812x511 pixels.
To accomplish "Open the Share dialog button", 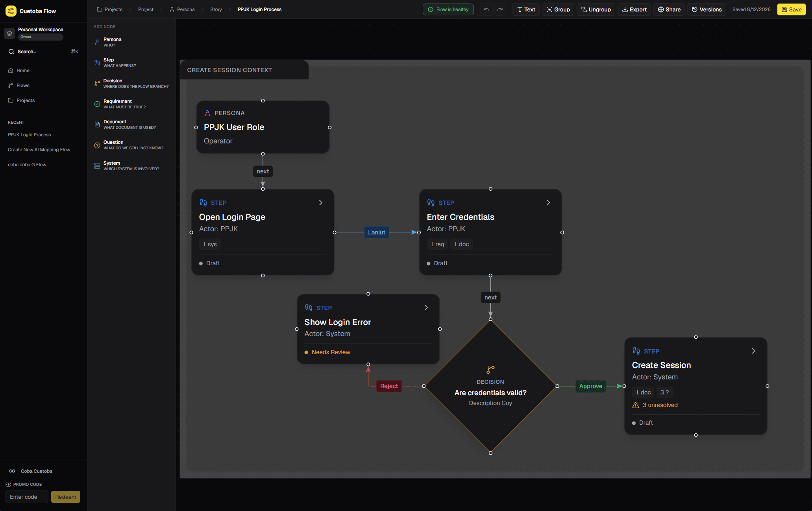I will point(669,9).
